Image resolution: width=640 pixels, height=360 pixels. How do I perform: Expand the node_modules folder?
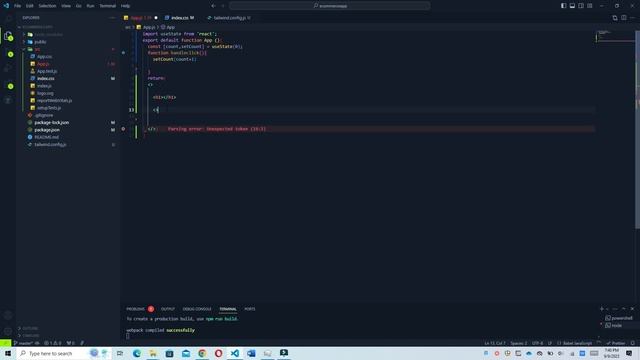(49, 34)
